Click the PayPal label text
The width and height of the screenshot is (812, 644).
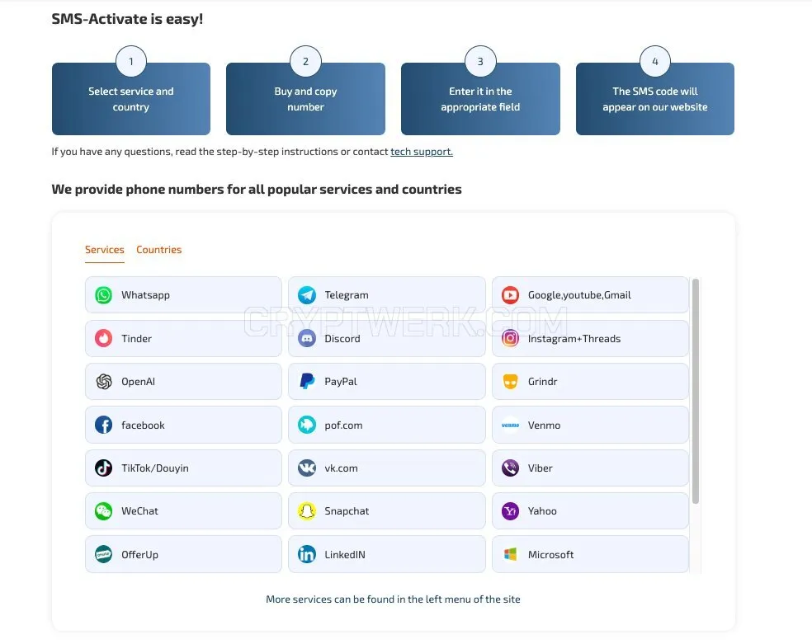pyautogui.click(x=341, y=382)
